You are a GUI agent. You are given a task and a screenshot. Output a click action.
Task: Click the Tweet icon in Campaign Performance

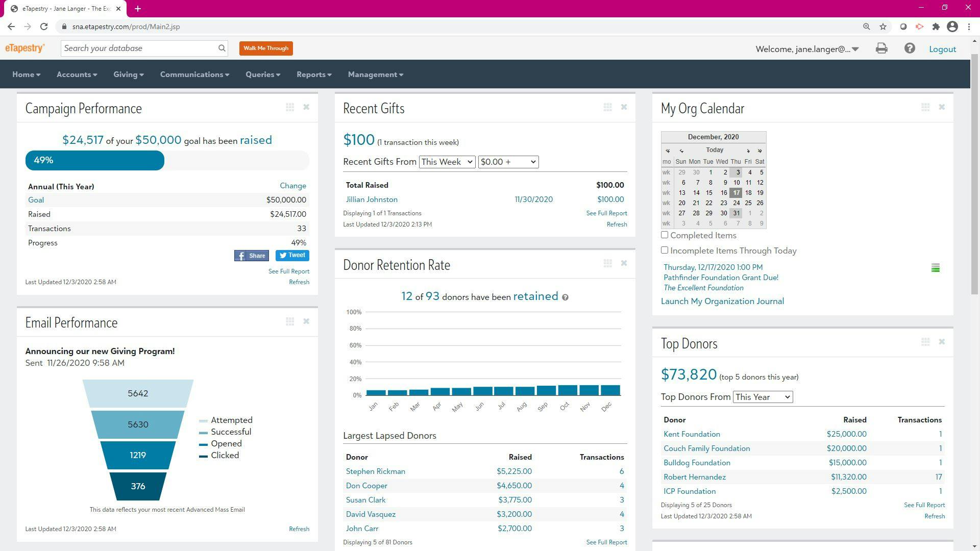coord(292,255)
